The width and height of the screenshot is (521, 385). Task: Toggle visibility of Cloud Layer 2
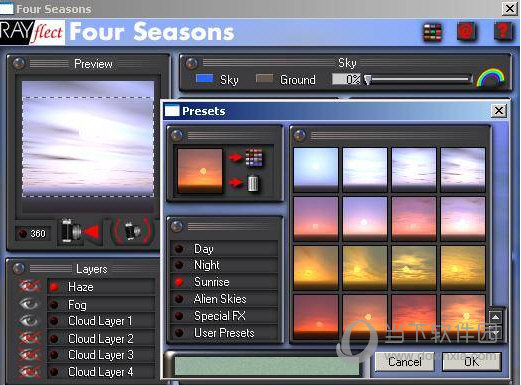click(30, 338)
